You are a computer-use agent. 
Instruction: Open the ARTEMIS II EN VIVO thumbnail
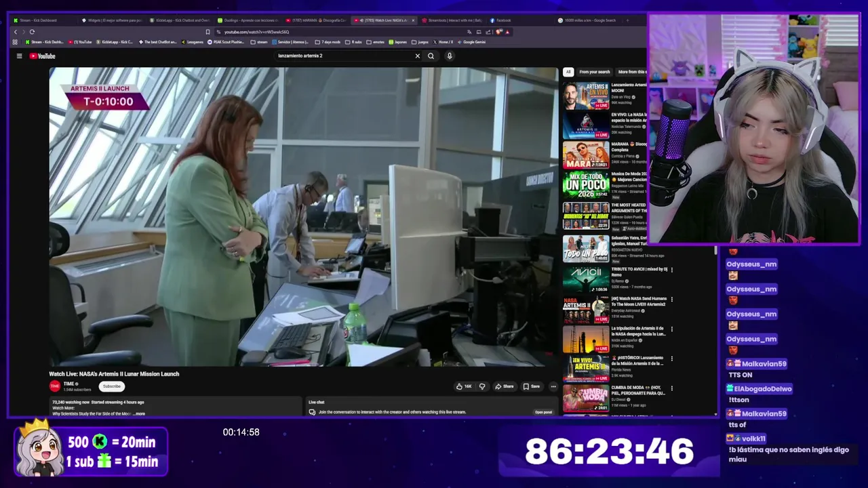click(586, 96)
